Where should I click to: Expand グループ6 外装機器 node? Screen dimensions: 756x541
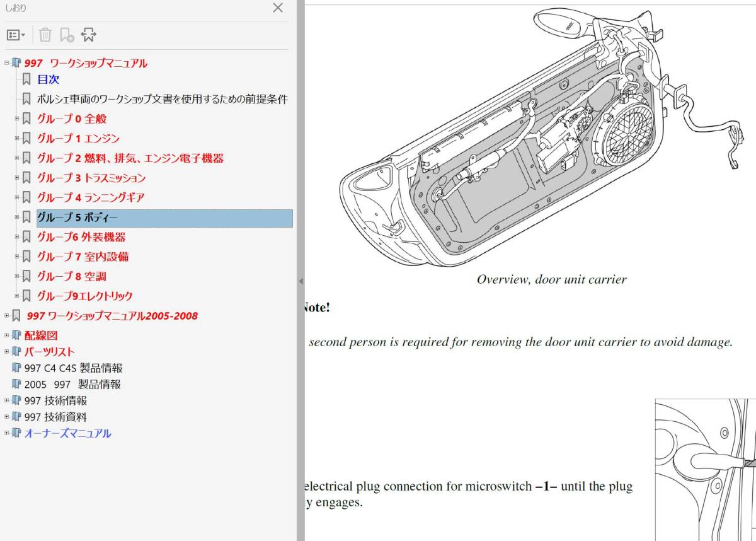17,237
